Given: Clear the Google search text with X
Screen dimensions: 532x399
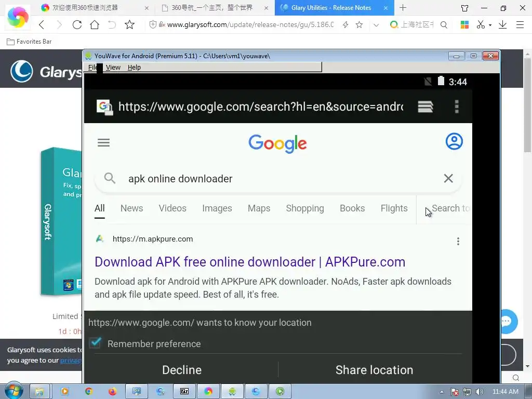Looking at the screenshot, I should point(448,178).
